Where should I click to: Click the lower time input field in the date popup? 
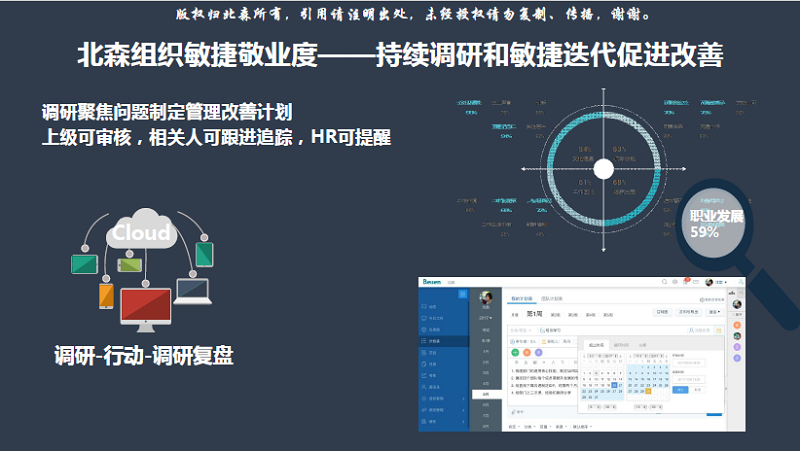(689, 379)
